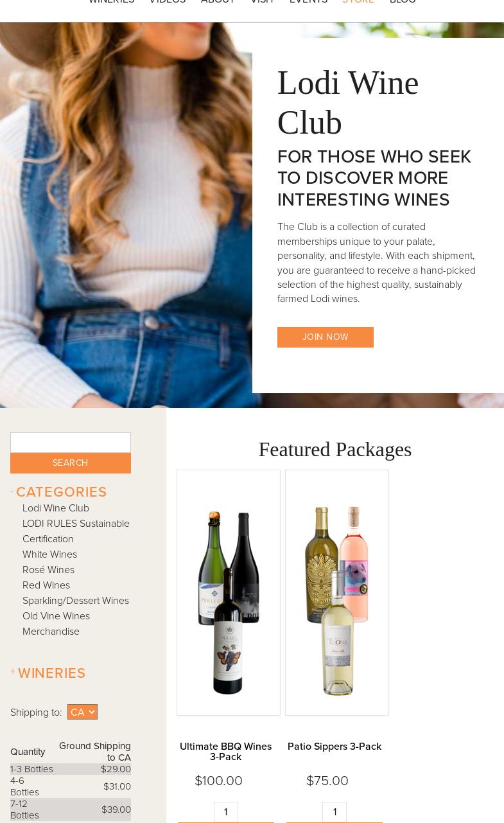
Task: Open Ultimate BBQ Wines 3-Pack bottle image
Action: pos(229,592)
